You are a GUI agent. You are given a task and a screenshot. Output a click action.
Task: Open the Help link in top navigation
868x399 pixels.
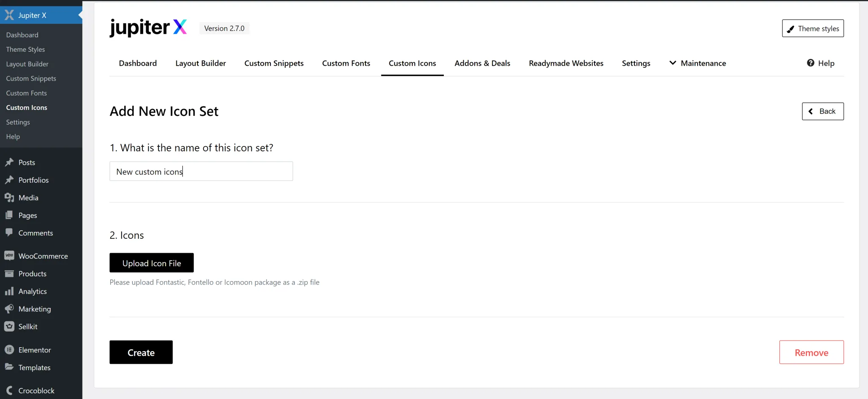[x=821, y=63]
